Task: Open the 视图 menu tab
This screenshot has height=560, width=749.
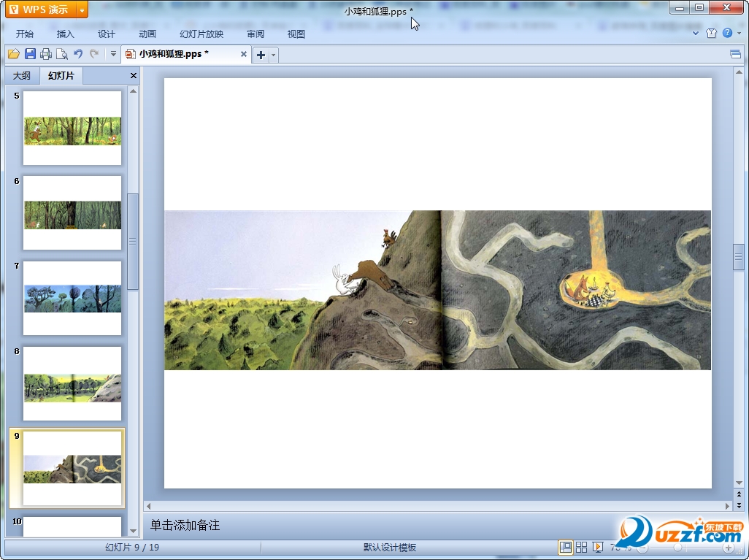Action: click(296, 34)
